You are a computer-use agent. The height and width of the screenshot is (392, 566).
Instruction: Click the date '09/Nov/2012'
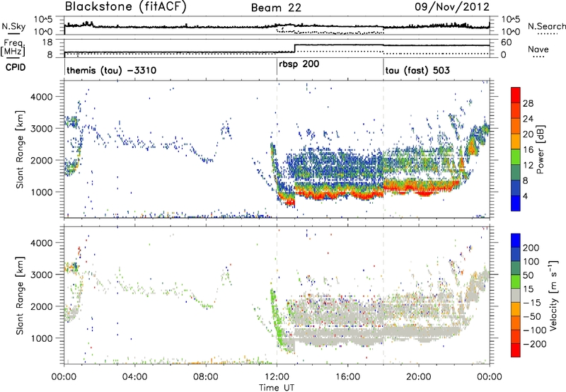452,7
